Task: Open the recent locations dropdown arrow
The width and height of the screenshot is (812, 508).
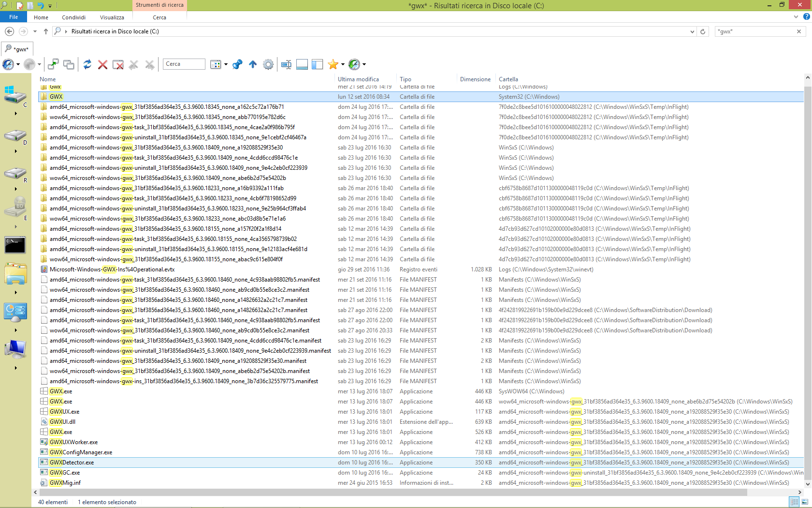Action: (35, 31)
